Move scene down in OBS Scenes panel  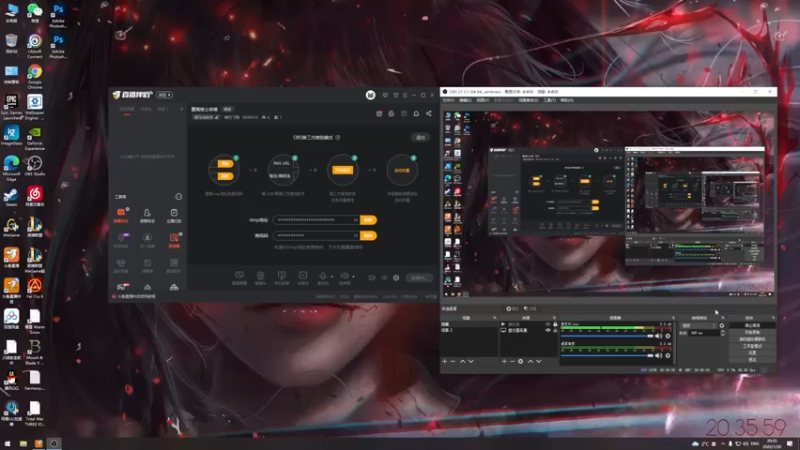coord(471,361)
